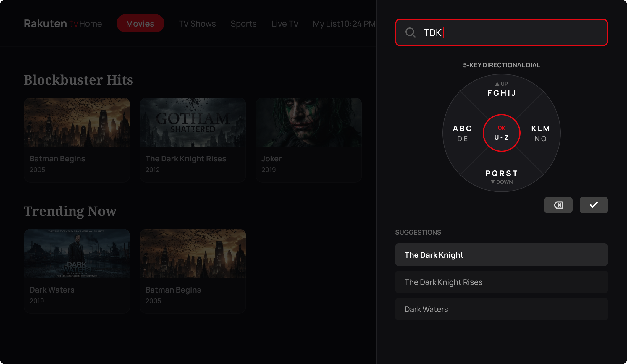
Task: Choose suggestion Dark Waters
Action: point(502,309)
